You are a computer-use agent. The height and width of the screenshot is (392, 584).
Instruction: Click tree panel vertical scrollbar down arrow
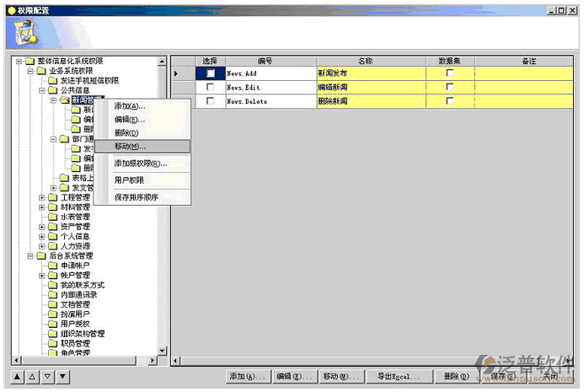point(162,350)
